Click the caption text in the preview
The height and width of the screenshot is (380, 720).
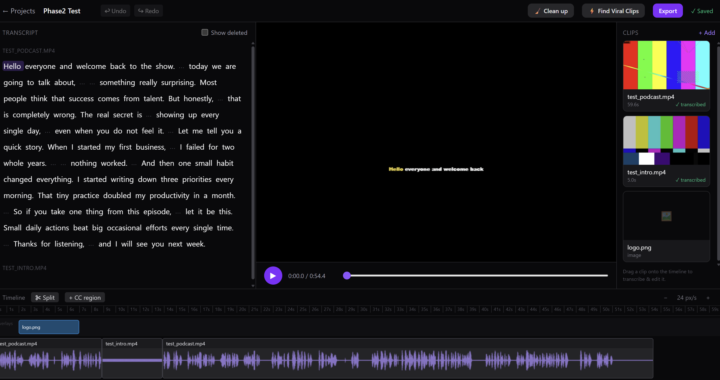point(436,169)
